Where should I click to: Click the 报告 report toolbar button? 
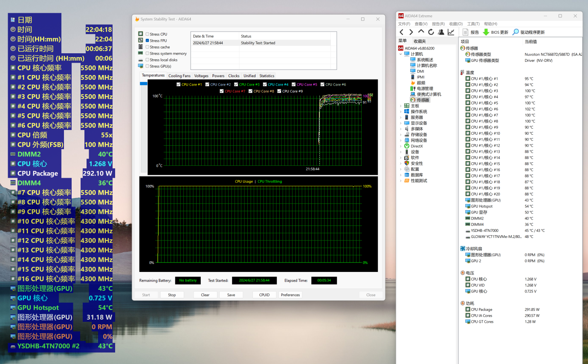tap(470, 32)
